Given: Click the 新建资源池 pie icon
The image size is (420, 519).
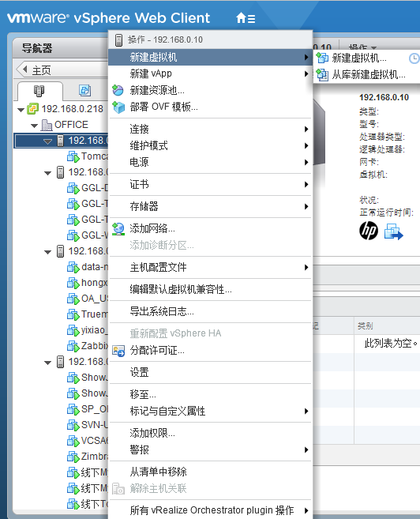Looking at the screenshot, I should 118,90.
